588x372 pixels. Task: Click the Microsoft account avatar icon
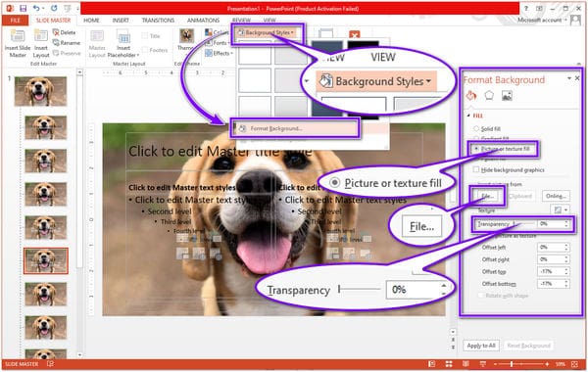(575, 20)
